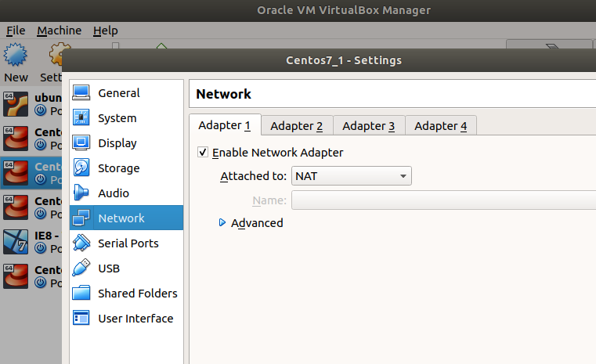Open the User Interface settings
The height and width of the screenshot is (364, 596).
135,319
